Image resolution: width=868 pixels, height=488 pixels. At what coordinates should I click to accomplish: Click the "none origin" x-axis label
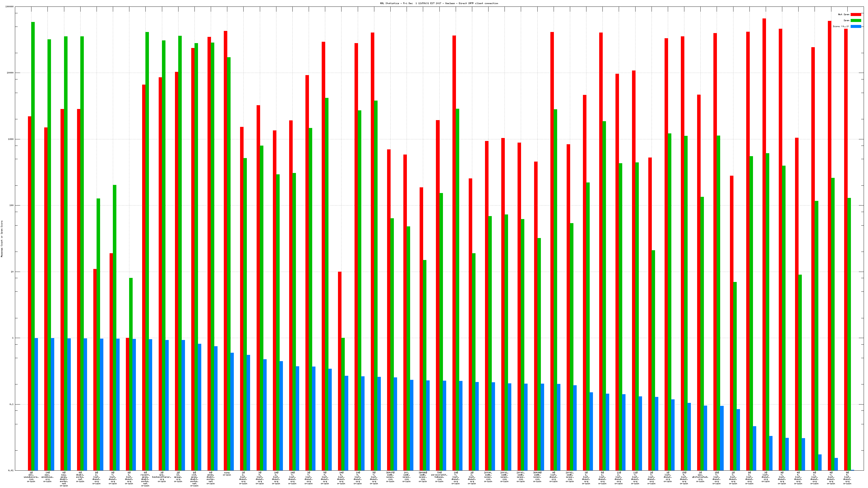[x=227, y=474]
